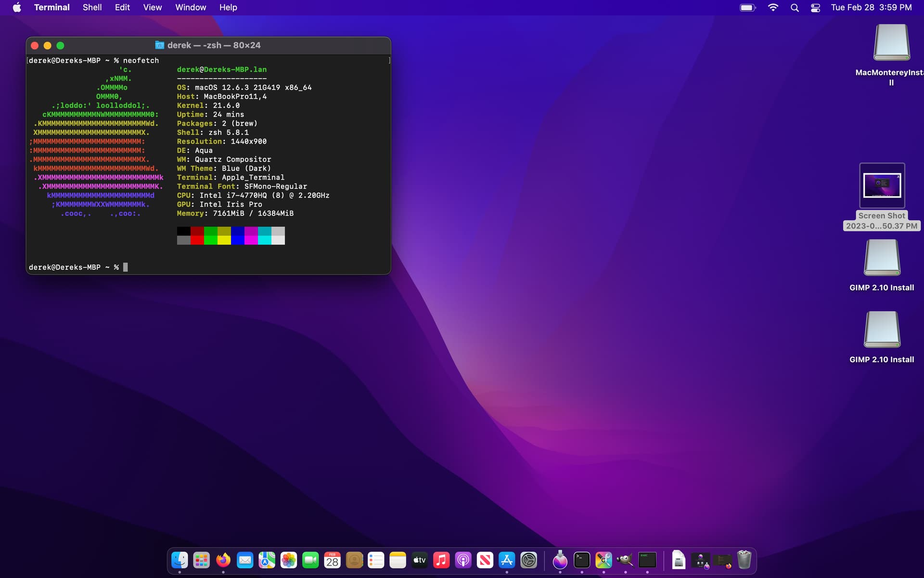This screenshot has height=578, width=924.
Task: Click the 'GPU: Intel Iris Pro' line
Action: coord(219,204)
